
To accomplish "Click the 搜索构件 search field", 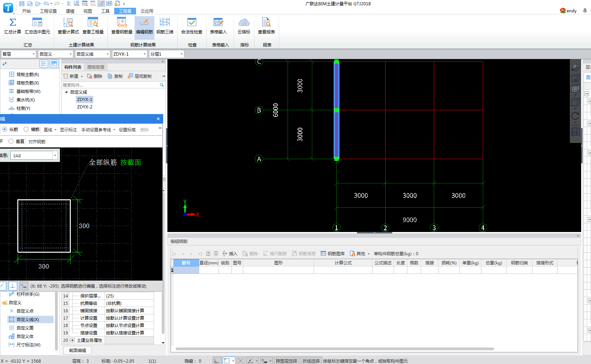I will [110, 85].
